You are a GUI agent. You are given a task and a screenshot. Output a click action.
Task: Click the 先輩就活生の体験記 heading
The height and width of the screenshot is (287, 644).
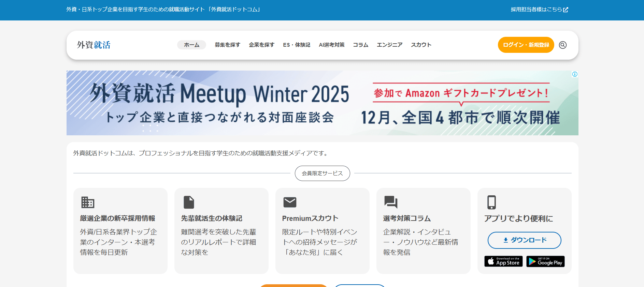pos(212,218)
